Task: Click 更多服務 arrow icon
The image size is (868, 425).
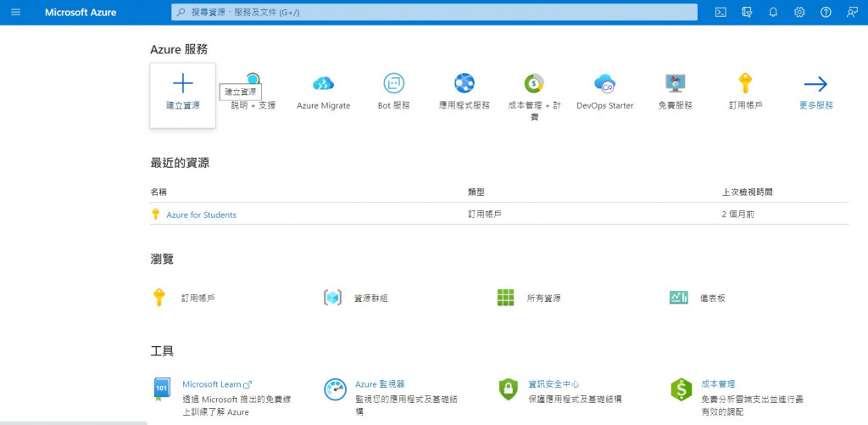Action: (815, 84)
